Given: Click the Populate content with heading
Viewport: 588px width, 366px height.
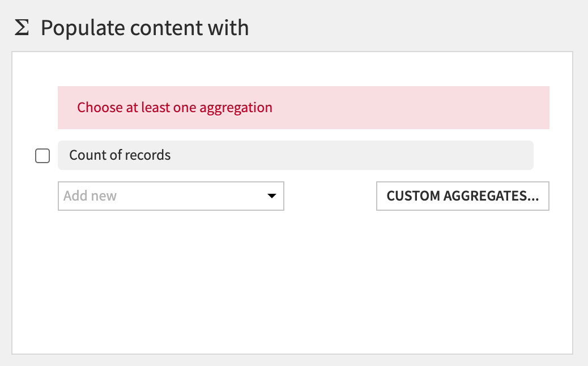Looking at the screenshot, I should 144,28.
